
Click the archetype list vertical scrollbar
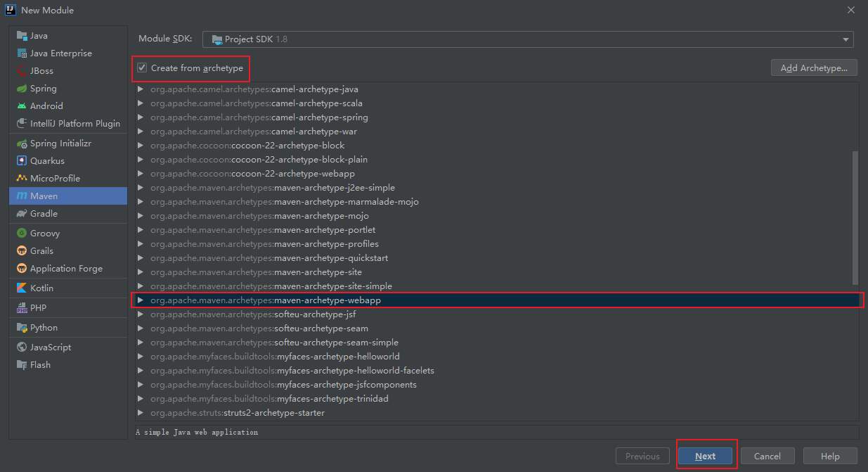pyautogui.click(x=855, y=217)
